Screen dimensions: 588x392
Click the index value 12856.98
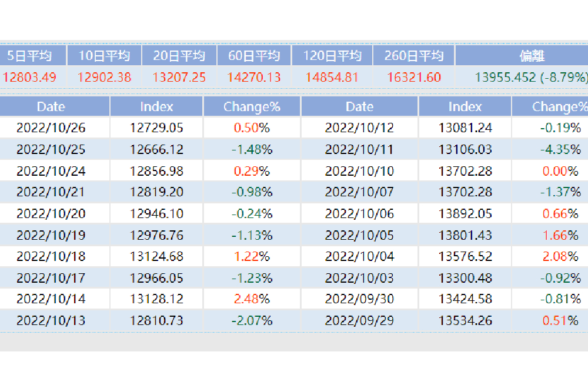tap(156, 171)
